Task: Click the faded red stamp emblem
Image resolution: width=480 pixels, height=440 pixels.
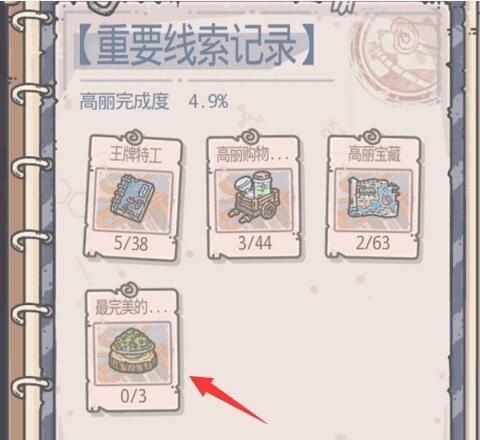Action: 398,53
